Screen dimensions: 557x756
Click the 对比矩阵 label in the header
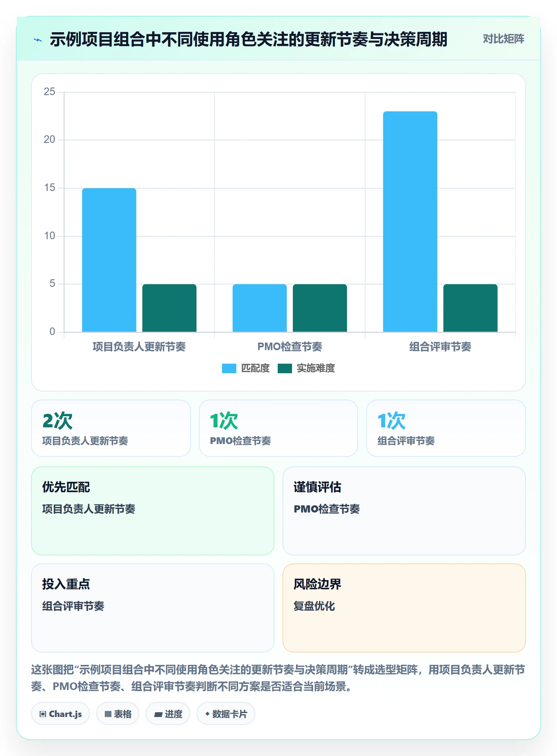click(x=503, y=39)
